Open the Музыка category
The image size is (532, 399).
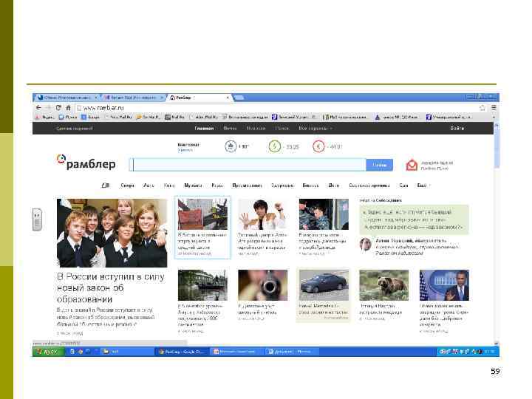point(193,185)
